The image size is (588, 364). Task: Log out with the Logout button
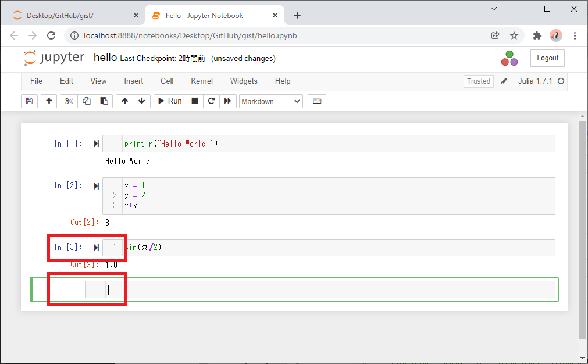click(547, 58)
